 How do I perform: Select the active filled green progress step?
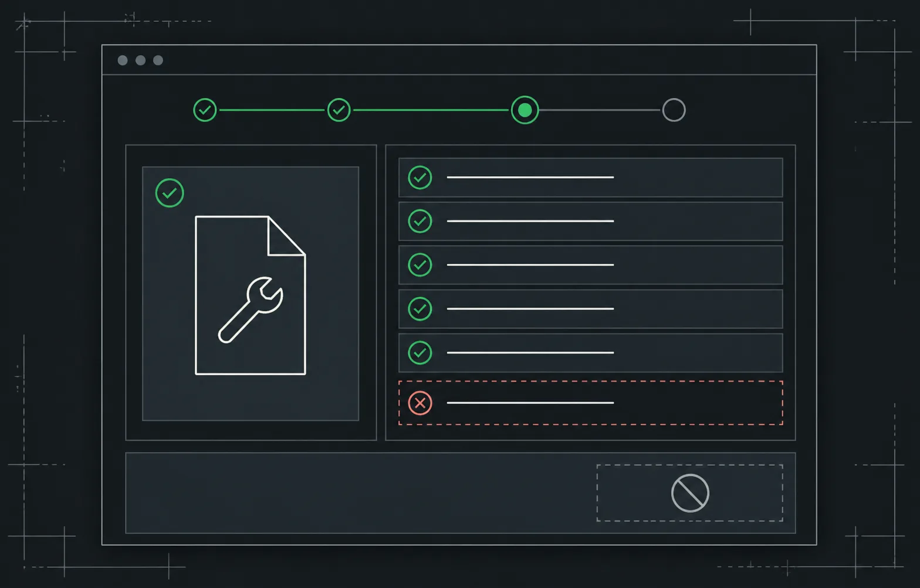click(525, 110)
